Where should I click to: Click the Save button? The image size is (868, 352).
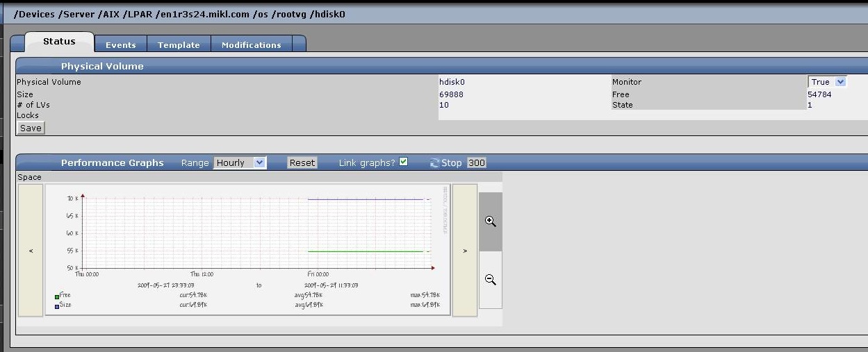31,128
